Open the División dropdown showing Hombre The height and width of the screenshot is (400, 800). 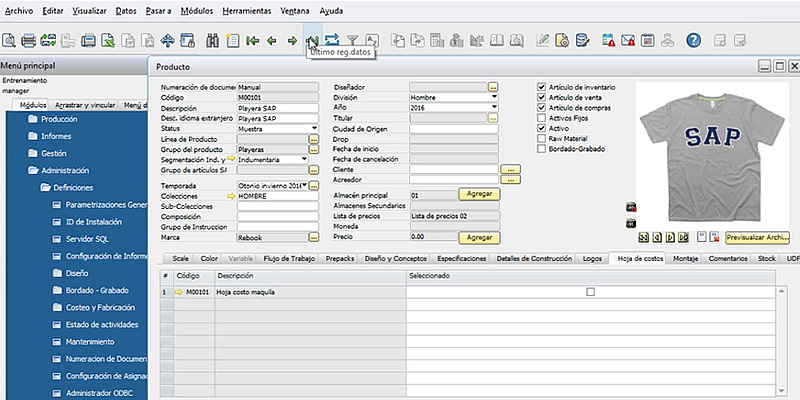click(x=493, y=97)
